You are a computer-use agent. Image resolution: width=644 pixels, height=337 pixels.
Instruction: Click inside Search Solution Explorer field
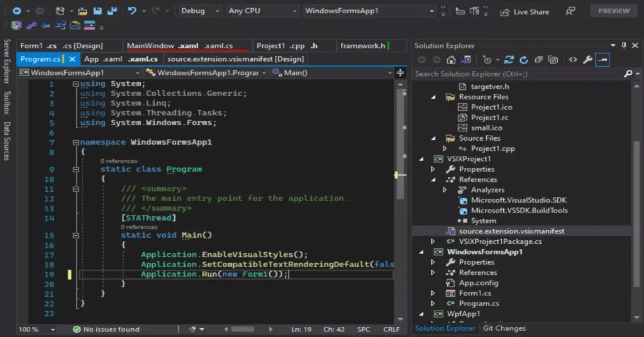tap(518, 74)
